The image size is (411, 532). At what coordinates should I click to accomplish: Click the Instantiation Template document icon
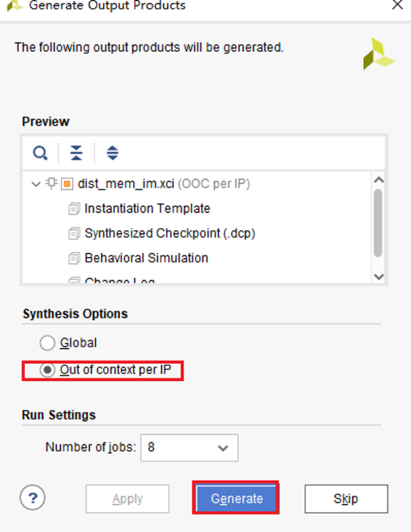[73, 209]
